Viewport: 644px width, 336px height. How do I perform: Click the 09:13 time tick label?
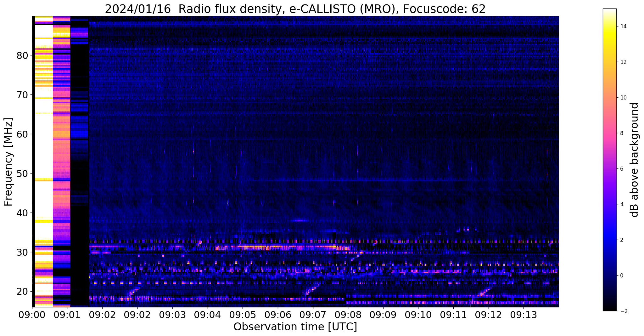click(x=524, y=315)
